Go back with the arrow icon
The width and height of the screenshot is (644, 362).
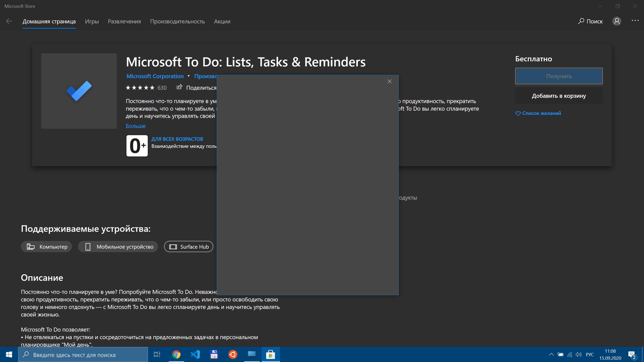tap(9, 21)
